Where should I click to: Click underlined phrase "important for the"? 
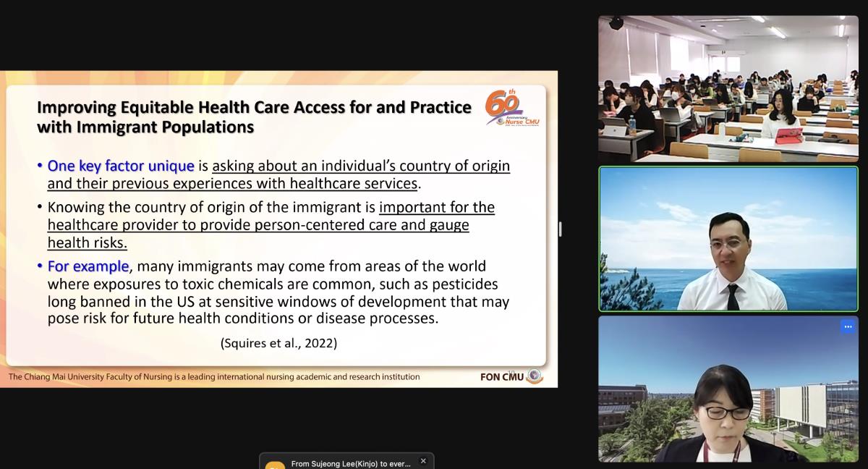(x=437, y=207)
